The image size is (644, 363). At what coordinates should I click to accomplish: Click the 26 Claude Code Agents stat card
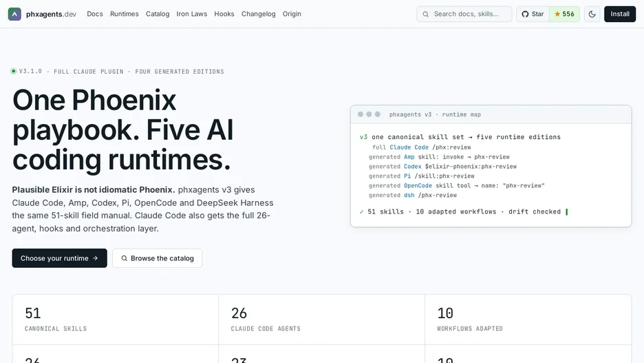321,320
